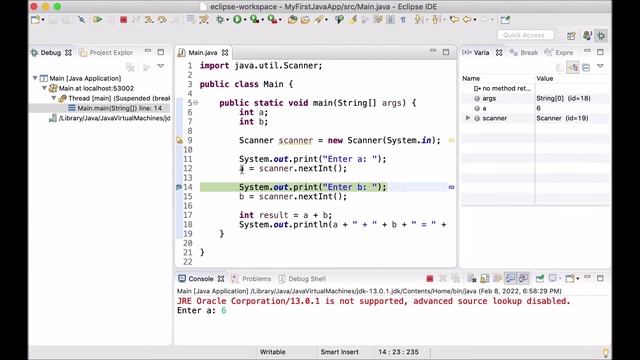The width and height of the screenshot is (640, 360).
Task: Switch to the Debug perspective icon
Action: point(601,36)
